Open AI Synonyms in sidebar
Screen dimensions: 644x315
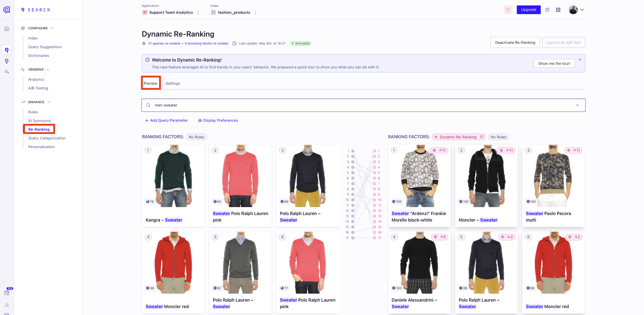tap(40, 121)
